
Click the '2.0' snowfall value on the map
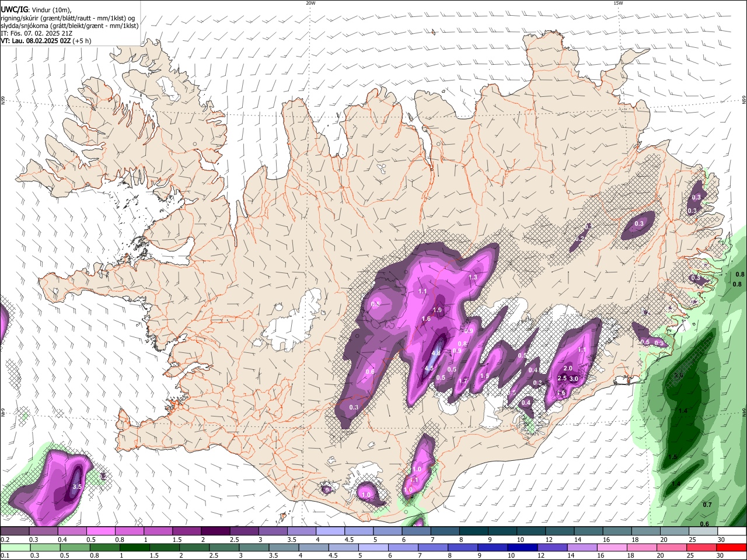[568, 368]
